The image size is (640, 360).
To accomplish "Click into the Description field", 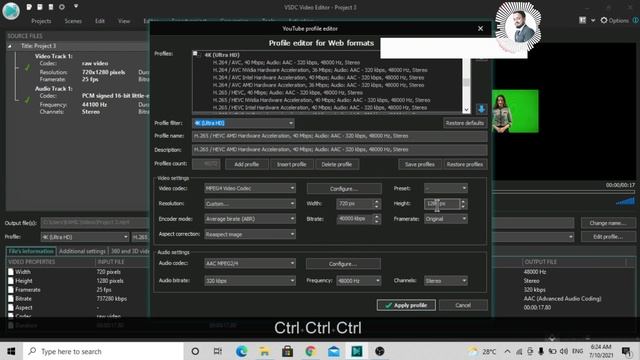I will 340,149.
